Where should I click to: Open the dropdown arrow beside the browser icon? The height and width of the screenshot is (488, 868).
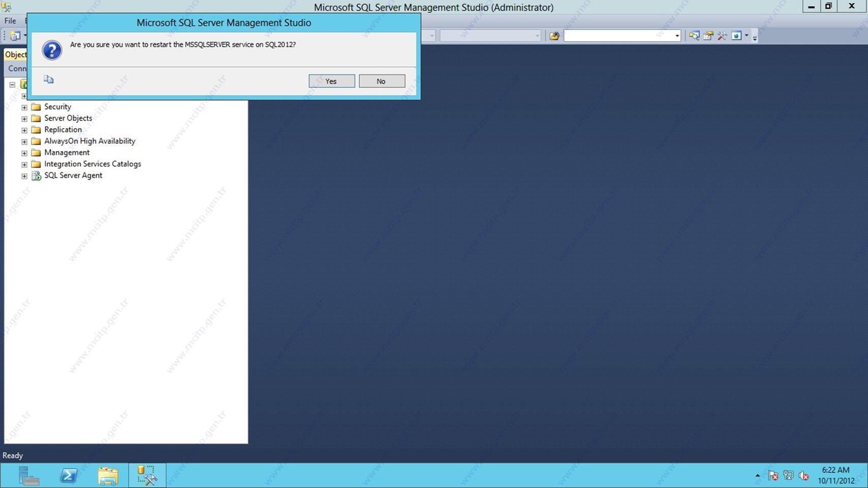(x=747, y=36)
